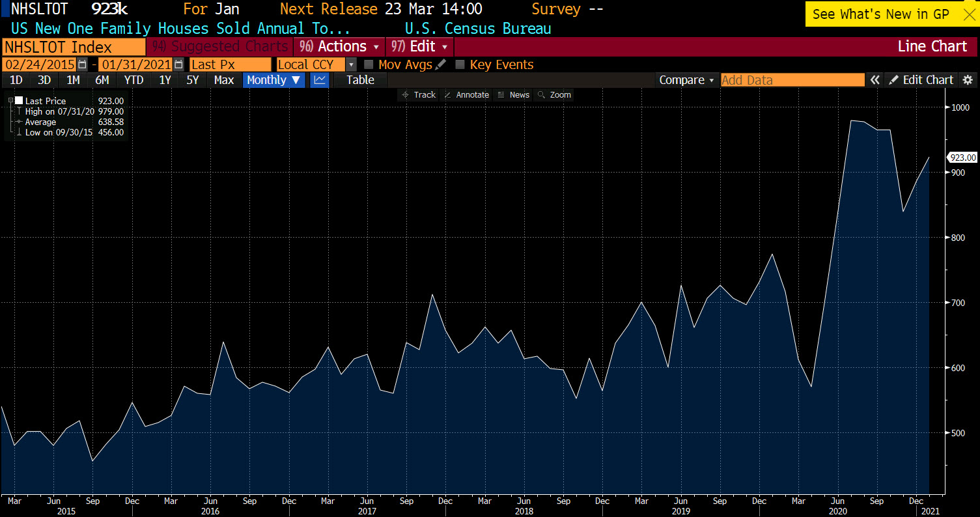
Task: Click the Low on 09/30/15 legend row
Action: [70, 132]
